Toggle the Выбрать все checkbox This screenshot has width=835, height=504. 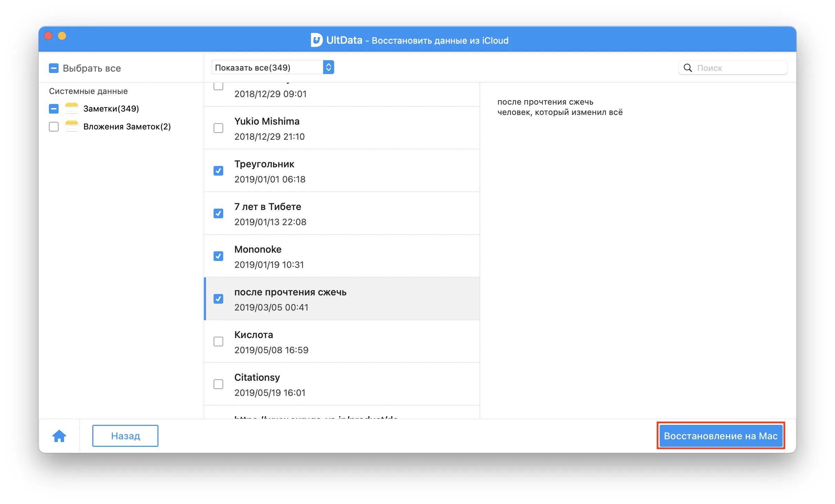[54, 68]
